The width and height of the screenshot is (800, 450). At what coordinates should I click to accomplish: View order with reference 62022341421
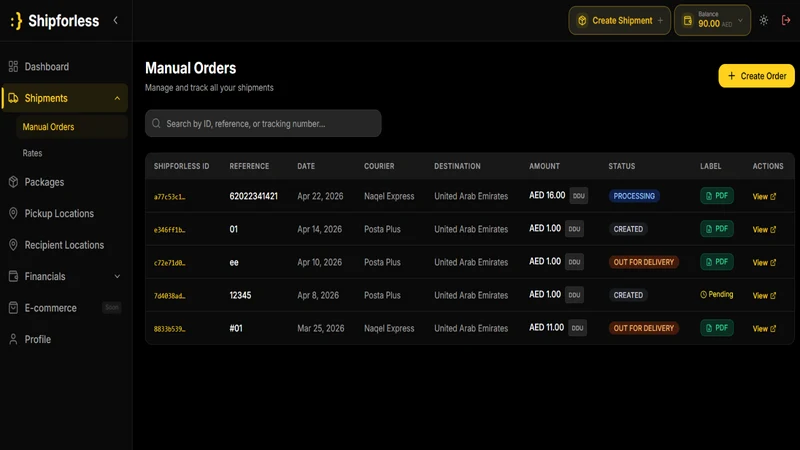[x=764, y=196]
